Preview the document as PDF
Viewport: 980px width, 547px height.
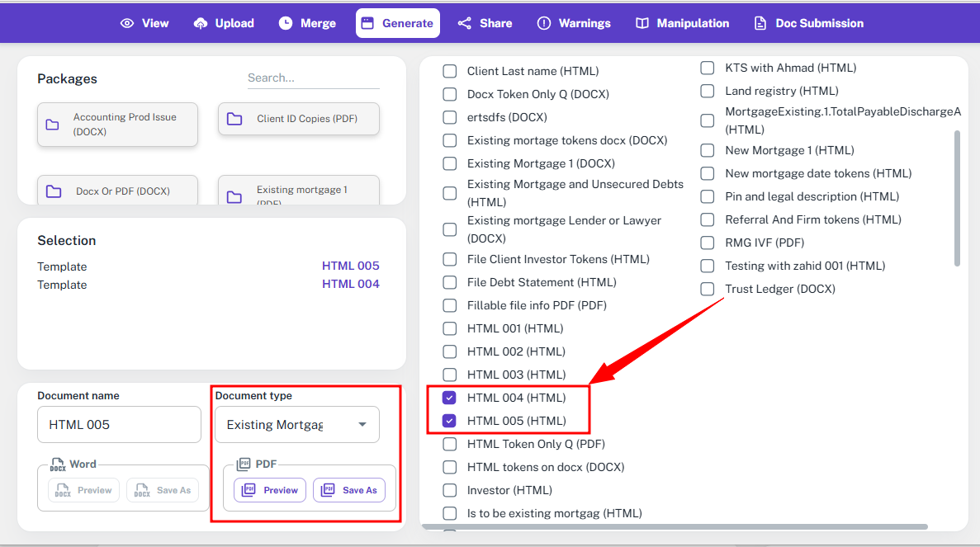pyautogui.click(x=270, y=490)
